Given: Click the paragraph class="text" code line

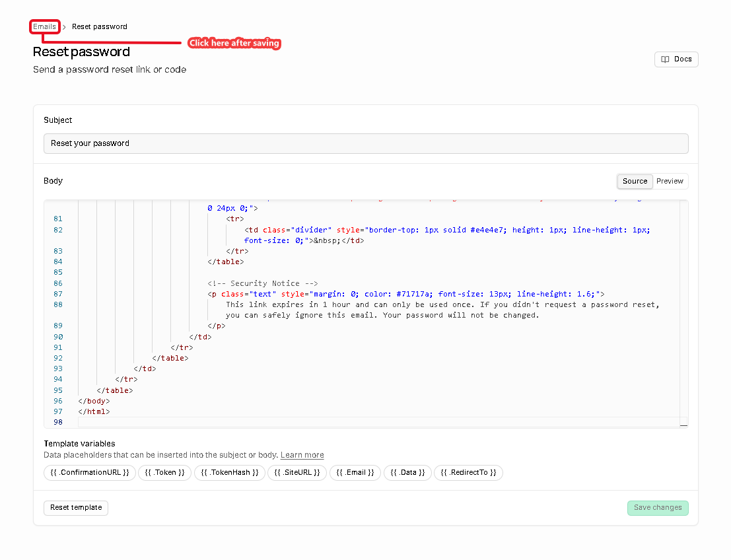Looking at the screenshot, I should [405, 295].
